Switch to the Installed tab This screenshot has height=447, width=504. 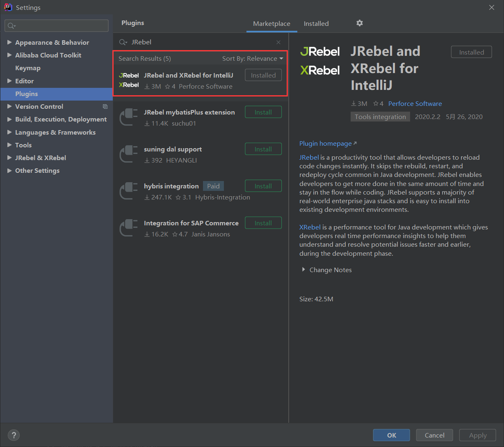click(x=316, y=24)
